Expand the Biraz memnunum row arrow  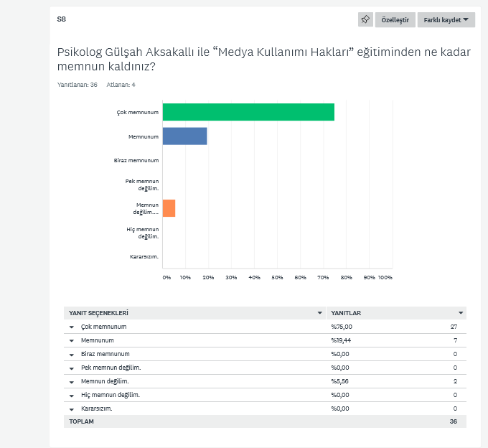72,354
